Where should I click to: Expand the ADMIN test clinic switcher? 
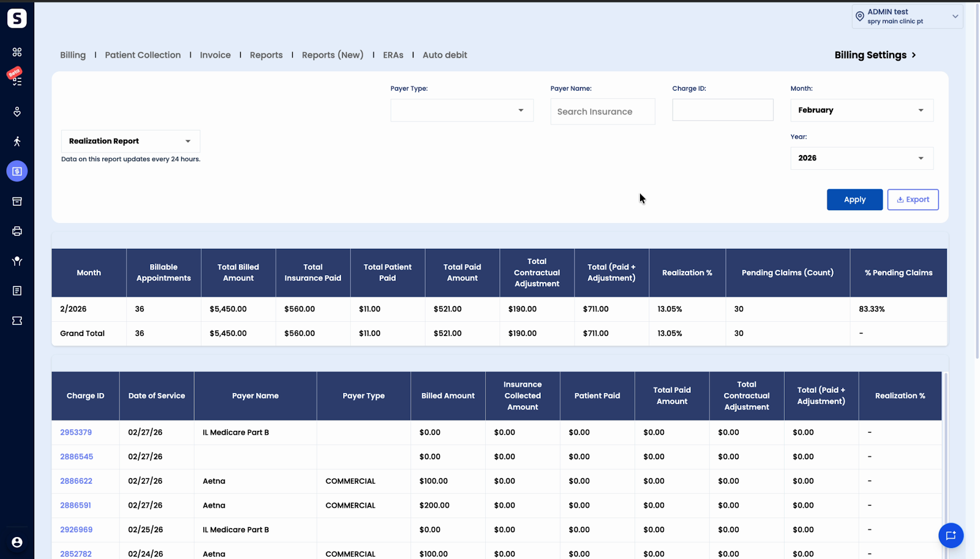[907, 17]
